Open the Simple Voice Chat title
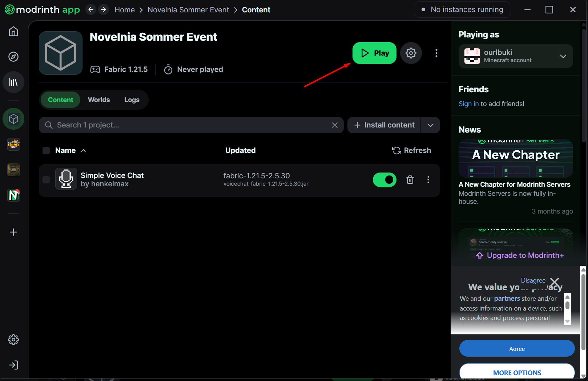The image size is (588, 381). 112,175
